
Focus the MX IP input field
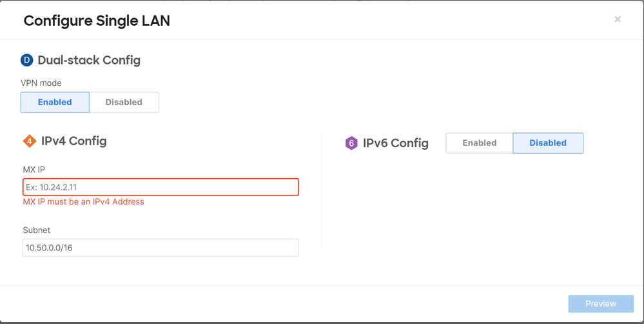[x=161, y=187]
